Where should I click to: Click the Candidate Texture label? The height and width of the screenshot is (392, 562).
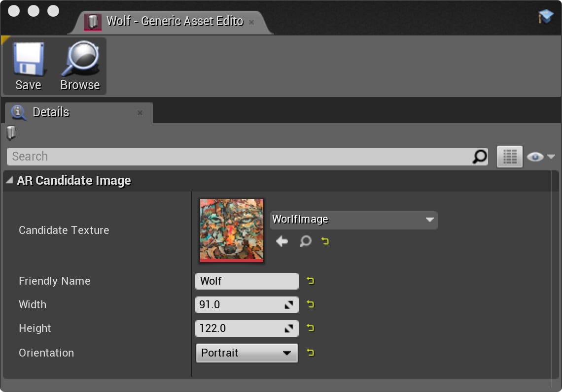pyautogui.click(x=64, y=230)
